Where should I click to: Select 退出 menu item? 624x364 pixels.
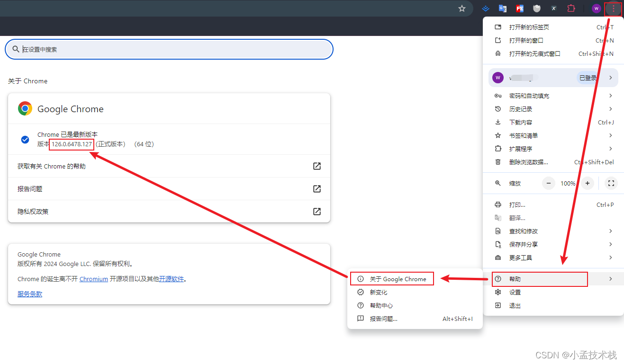[x=553, y=305]
